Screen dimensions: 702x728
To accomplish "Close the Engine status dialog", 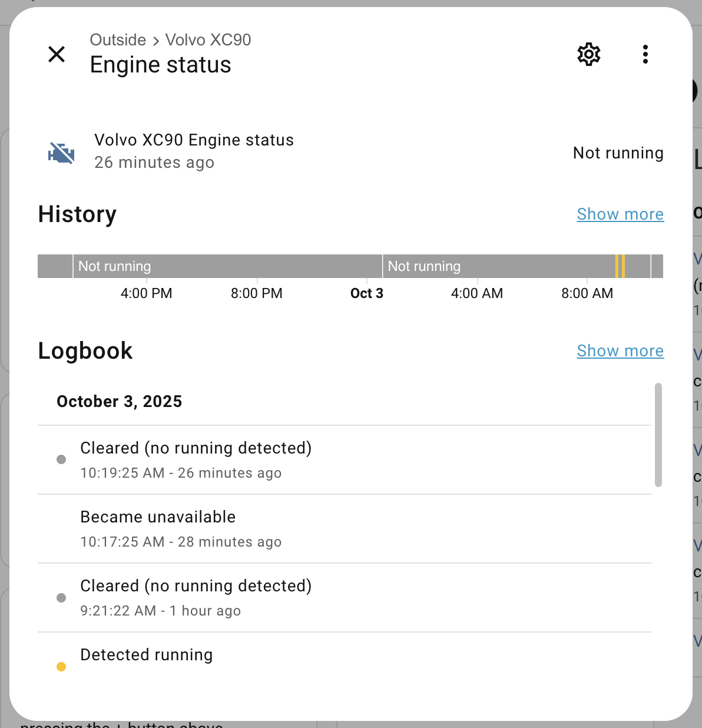I will [57, 54].
